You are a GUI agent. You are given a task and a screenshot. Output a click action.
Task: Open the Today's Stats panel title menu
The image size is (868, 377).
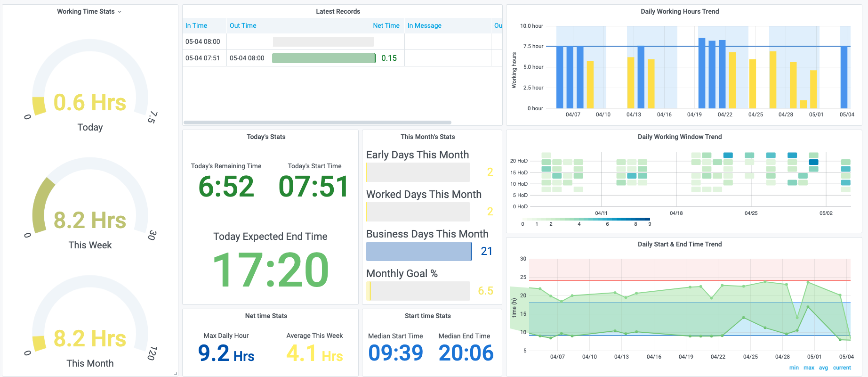pos(266,137)
